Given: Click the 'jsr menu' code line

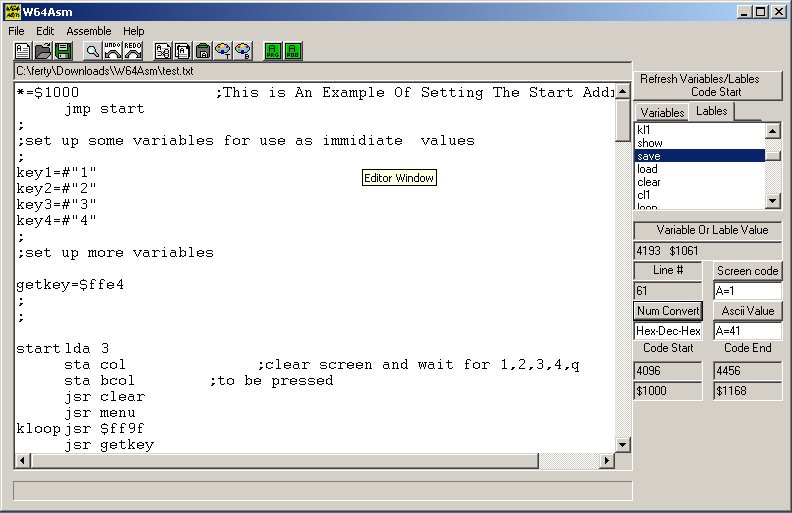Looking at the screenshot, I should click(x=100, y=413).
